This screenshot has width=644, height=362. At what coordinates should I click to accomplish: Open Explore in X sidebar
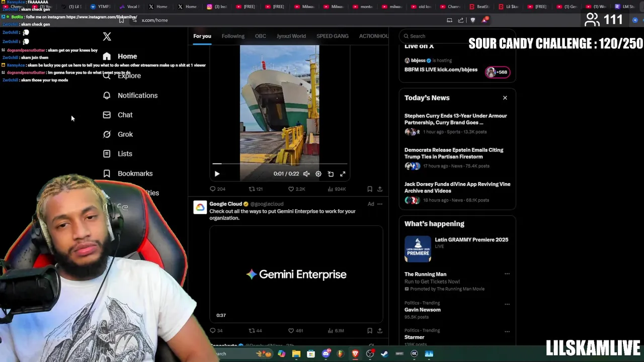click(122, 75)
